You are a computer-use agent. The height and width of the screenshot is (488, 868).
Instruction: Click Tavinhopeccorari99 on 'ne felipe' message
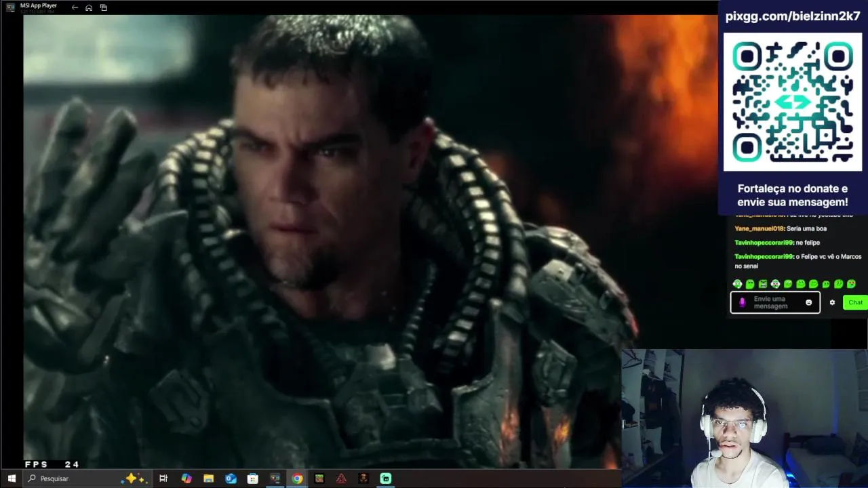point(764,243)
